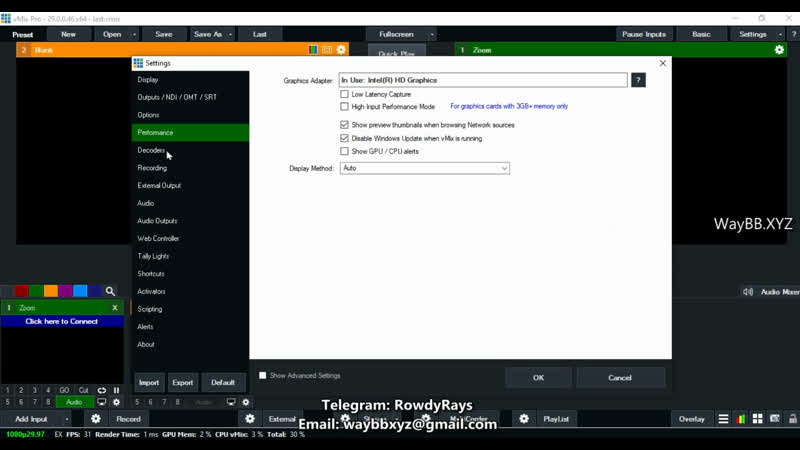800x450 pixels.
Task: Toggle Show GPU / CPU alerts checkbox
Action: coord(345,151)
